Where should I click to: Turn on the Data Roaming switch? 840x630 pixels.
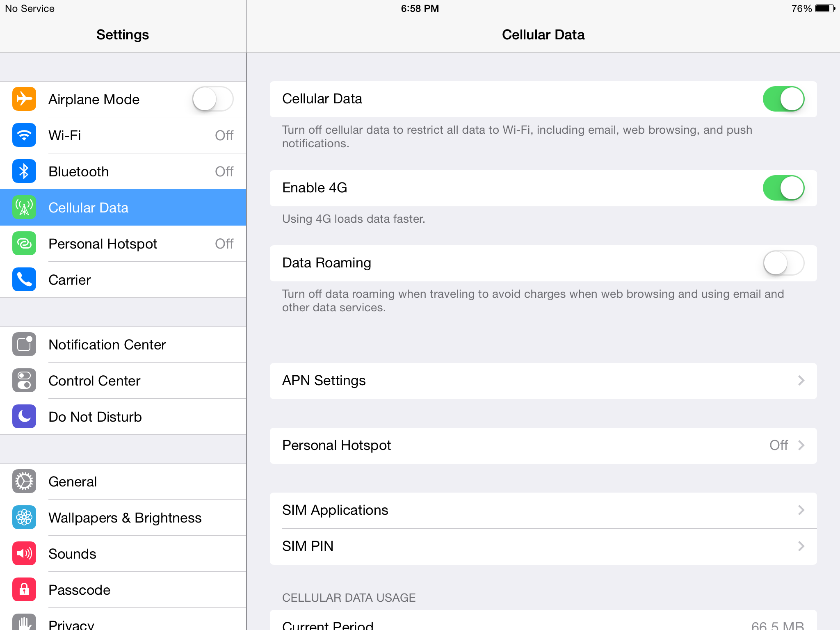(x=783, y=263)
